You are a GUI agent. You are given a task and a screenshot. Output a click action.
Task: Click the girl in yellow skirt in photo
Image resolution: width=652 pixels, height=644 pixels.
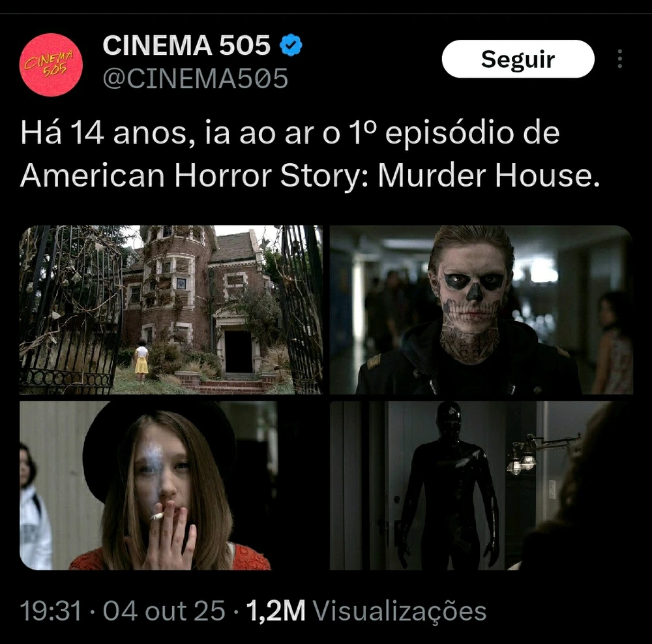click(x=141, y=360)
